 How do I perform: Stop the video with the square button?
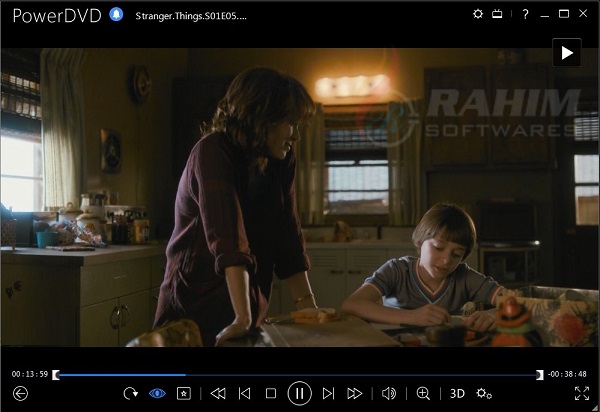270,394
